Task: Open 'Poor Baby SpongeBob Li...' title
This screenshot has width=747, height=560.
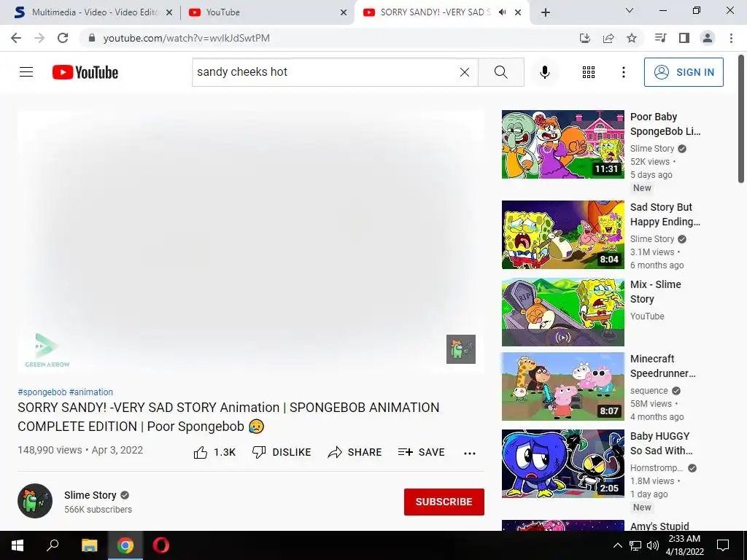Action: point(665,124)
